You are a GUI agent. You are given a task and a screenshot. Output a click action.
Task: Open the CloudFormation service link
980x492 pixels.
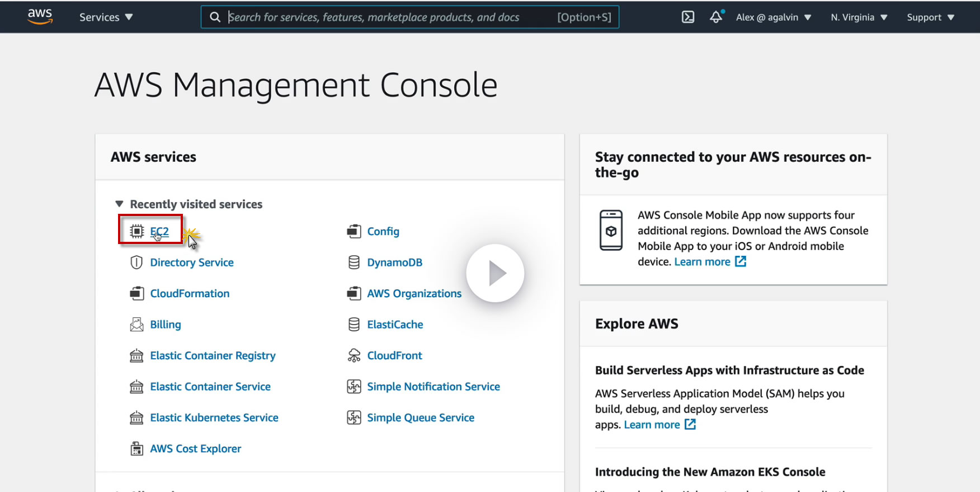click(x=190, y=294)
